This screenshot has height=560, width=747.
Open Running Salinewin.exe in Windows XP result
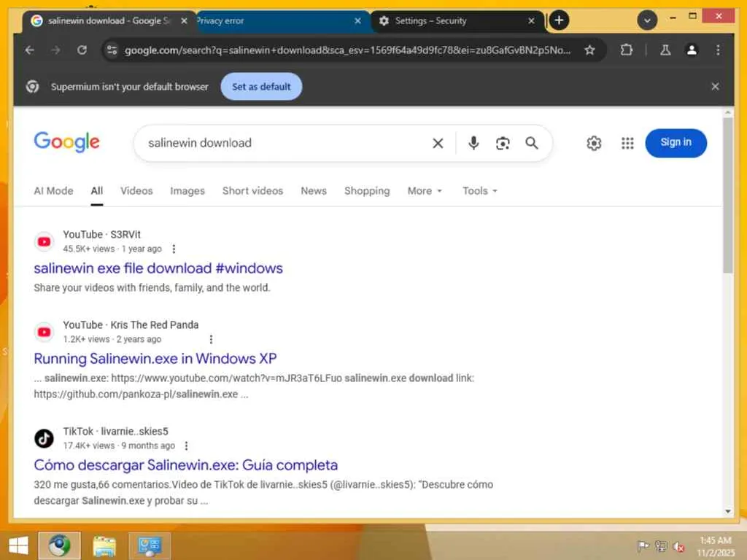click(x=155, y=359)
